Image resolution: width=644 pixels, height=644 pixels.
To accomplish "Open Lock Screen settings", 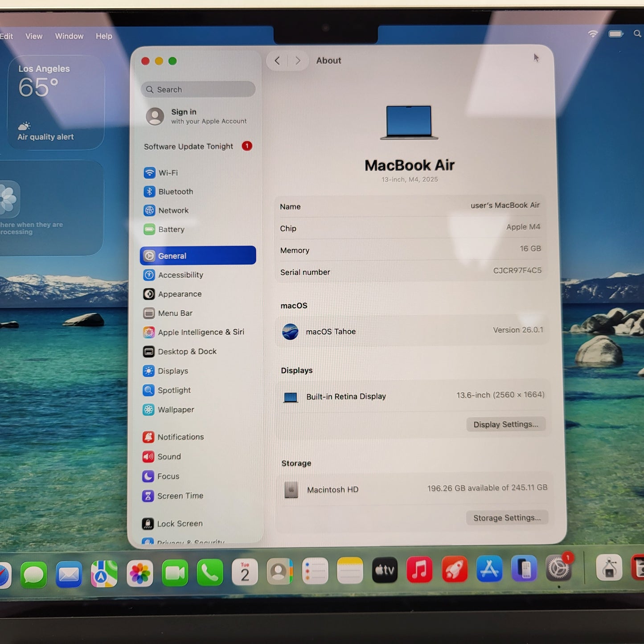I will tap(179, 523).
